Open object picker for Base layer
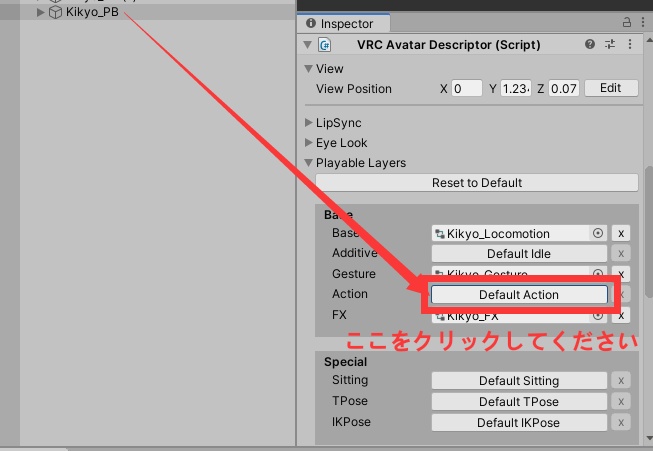 (x=598, y=233)
